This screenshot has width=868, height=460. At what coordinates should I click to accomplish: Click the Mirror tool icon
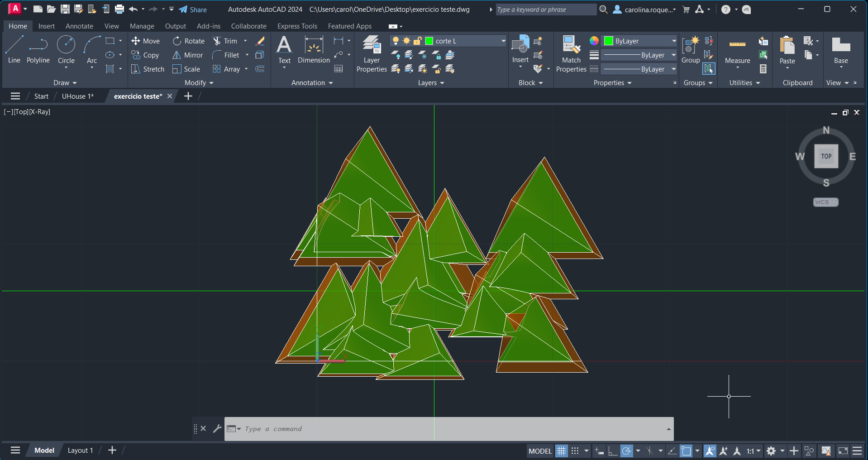point(176,55)
